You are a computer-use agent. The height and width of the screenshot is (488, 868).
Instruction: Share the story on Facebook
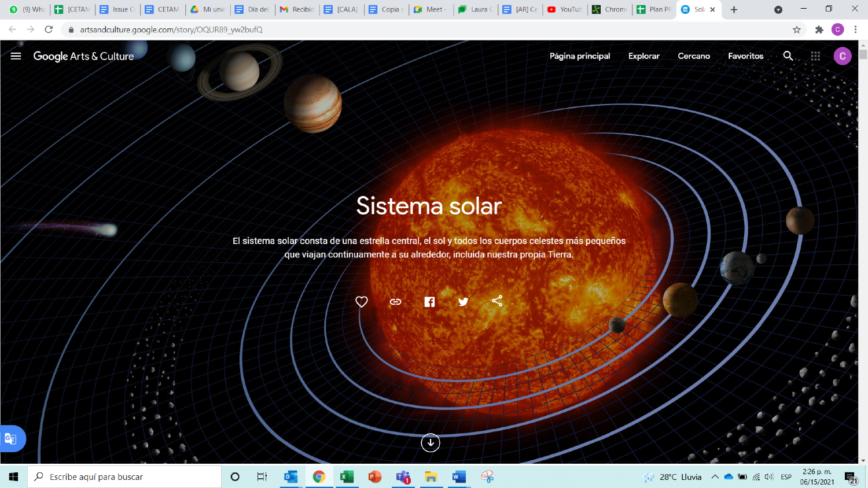(x=429, y=301)
